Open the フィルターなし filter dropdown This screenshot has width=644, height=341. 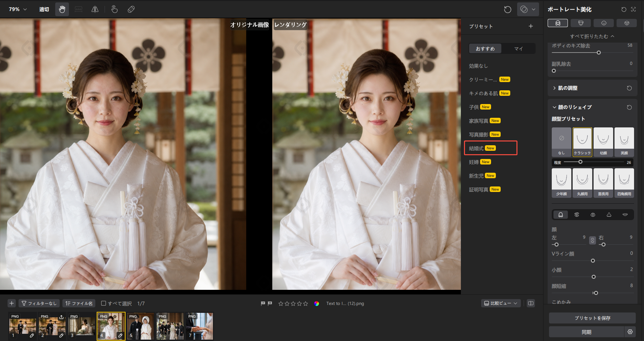39,303
